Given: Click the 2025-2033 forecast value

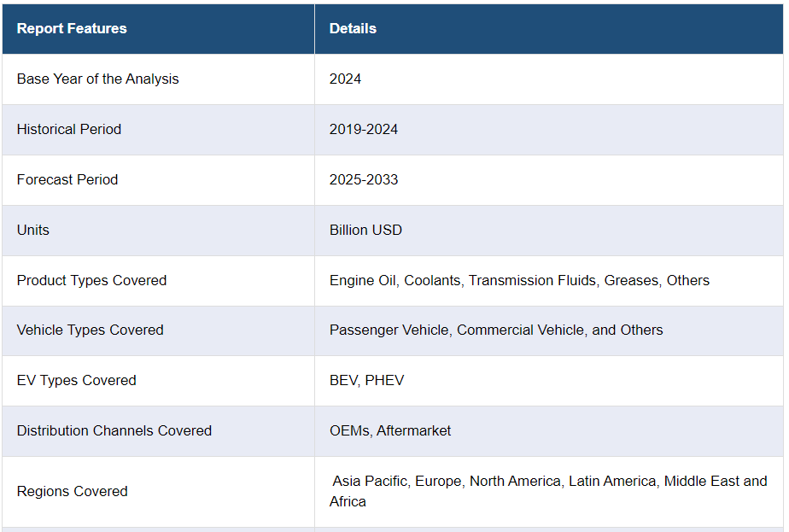Looking at the screenshot, I should (364, 180).
